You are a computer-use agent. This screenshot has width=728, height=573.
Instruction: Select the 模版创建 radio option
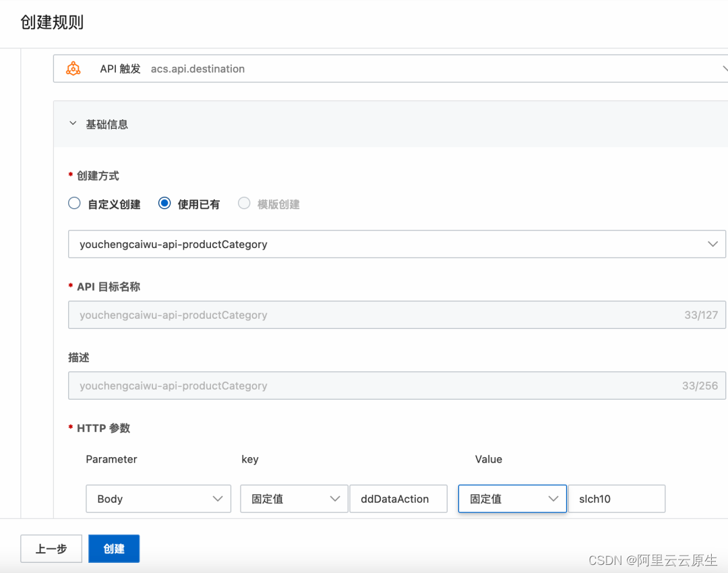click(244, 204)
